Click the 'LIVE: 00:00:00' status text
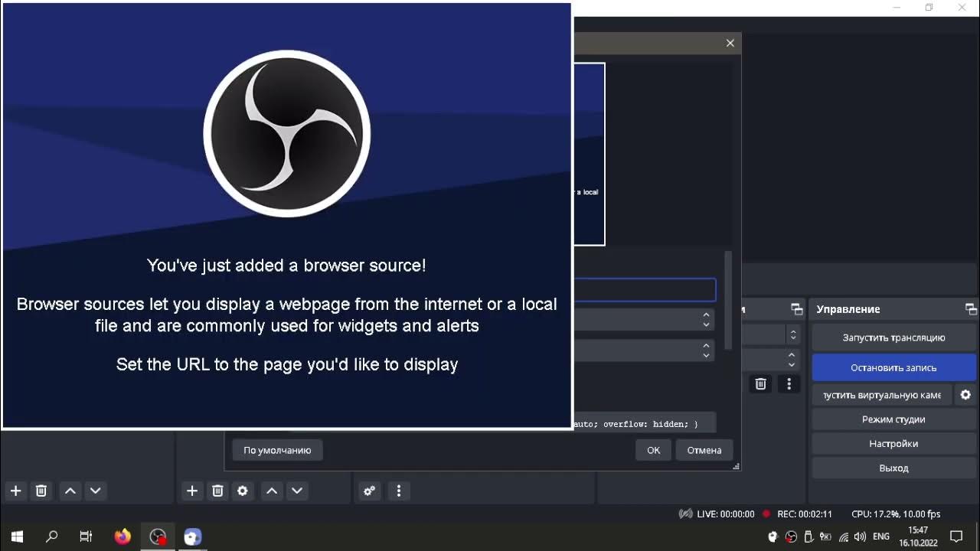Screen dimensions: 980x551 726,514
